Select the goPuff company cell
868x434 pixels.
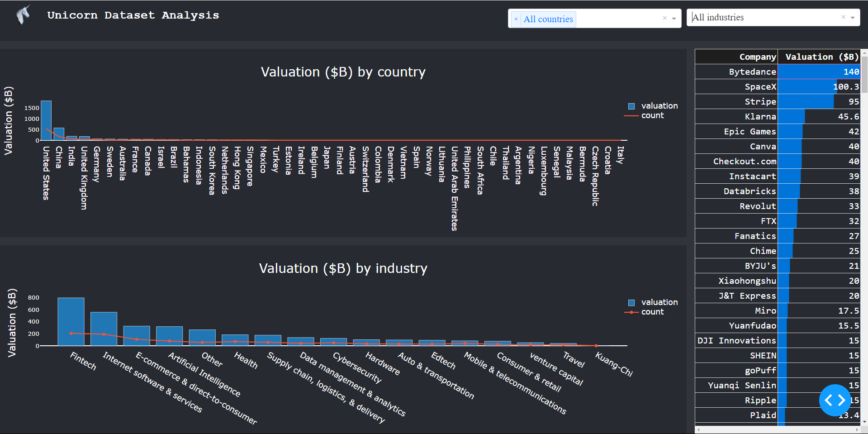click(x=736, y=370)
